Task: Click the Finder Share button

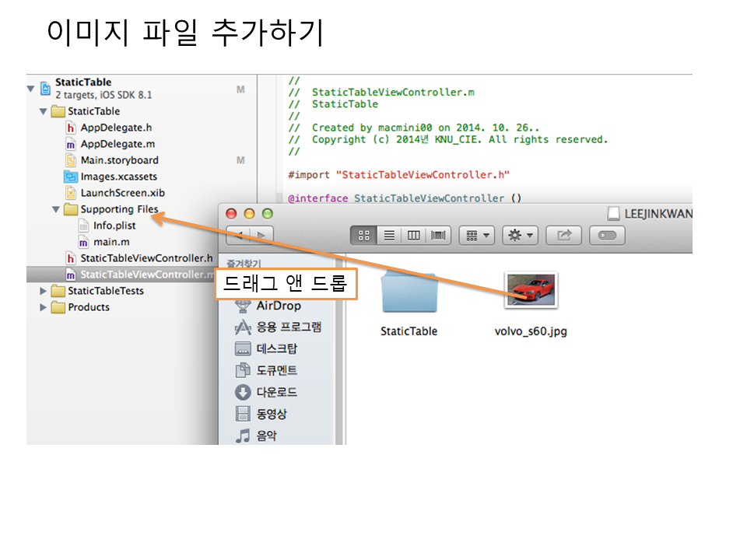Action: pyautogui.click(x=564, y=235)
